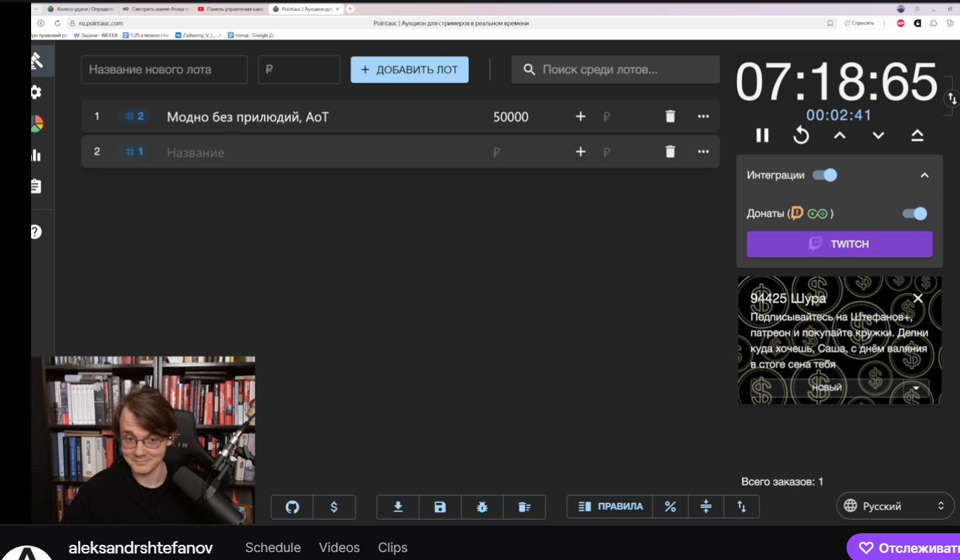Open more options for lot row 2
960x560 pixels.
pyautogui.click(x=703, y=152)
